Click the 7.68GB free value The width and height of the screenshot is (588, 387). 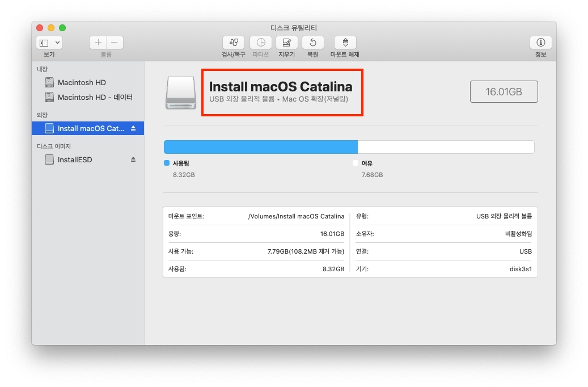tap(372, 175)
